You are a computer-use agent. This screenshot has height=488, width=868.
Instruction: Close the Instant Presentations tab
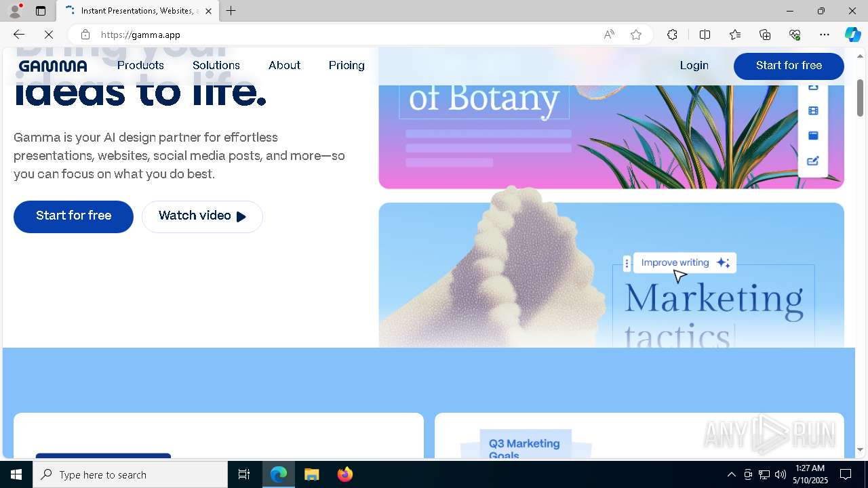click(x=208, y=11)
